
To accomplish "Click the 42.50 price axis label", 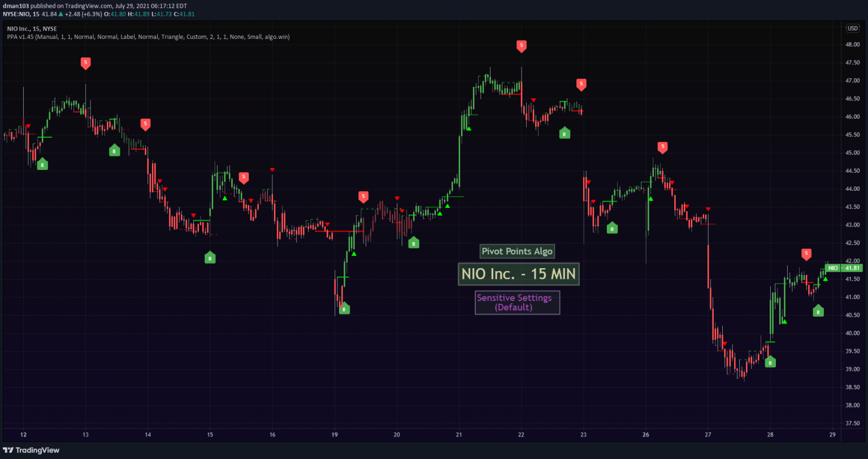I will (852, 243).
